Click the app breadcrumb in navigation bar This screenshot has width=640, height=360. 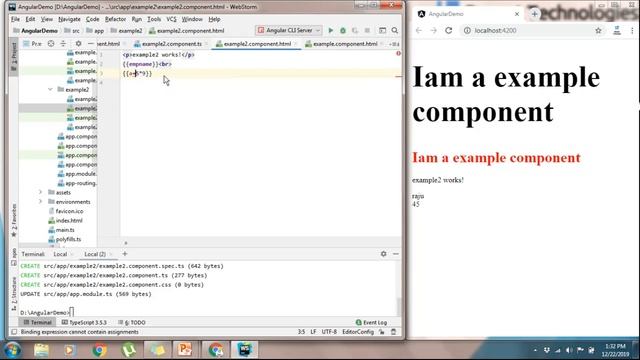click(99, 31)
